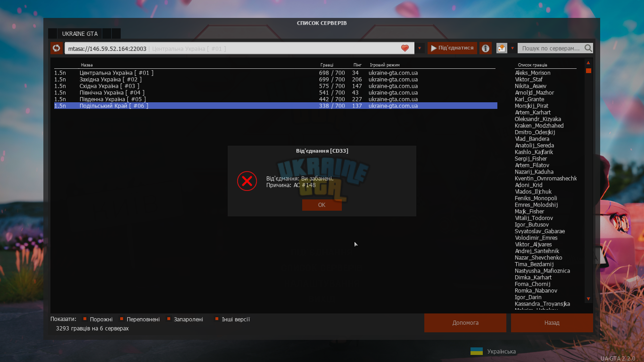The height and width of the screenshot is (362, 644).
Task: Click player Romka_Nabanov in the list
Action: click(x=536, y=290)
